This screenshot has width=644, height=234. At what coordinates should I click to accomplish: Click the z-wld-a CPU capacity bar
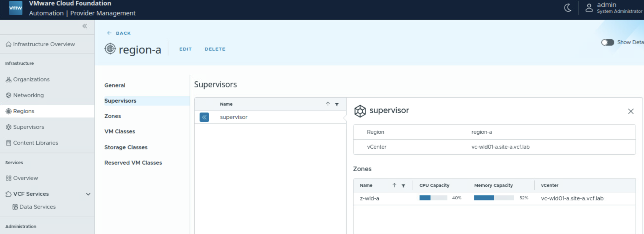[433, 198]
